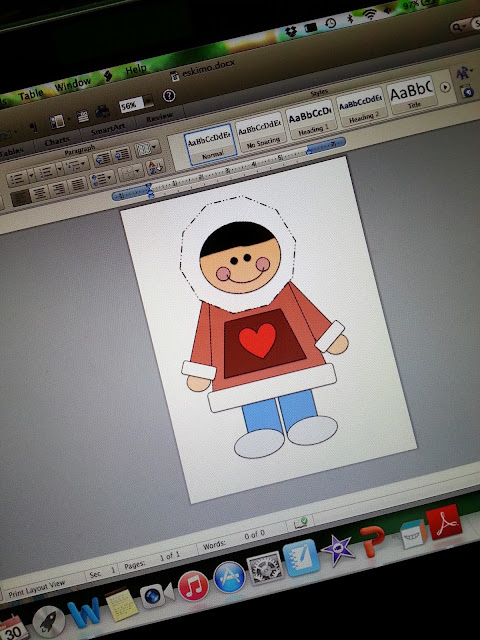Image resolution: width=480 pixels, height=640 pixels.
Task: Toggle the show paragraph marks icon
Action: [34, 127]
